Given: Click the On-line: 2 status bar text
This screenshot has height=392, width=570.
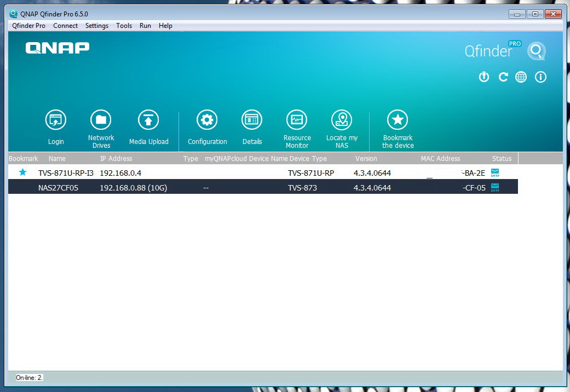Looking at the screenshot, I should coord(29,377).
